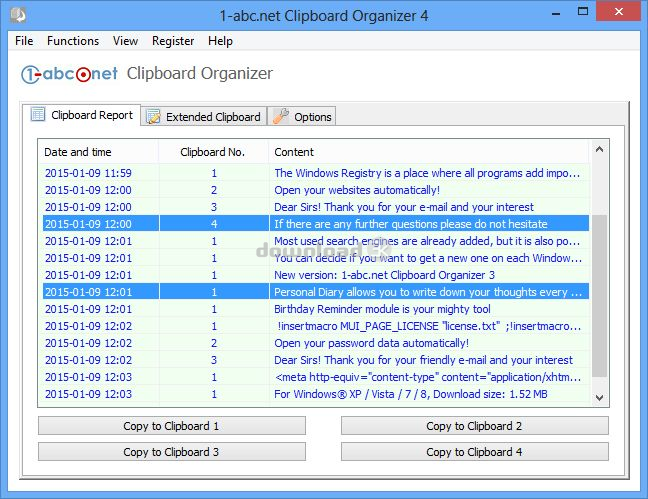Image resolution: width=648 pixels, height=499 pixels.
Task: Click the scrollbar down arrow
Action: coord(599,398)
